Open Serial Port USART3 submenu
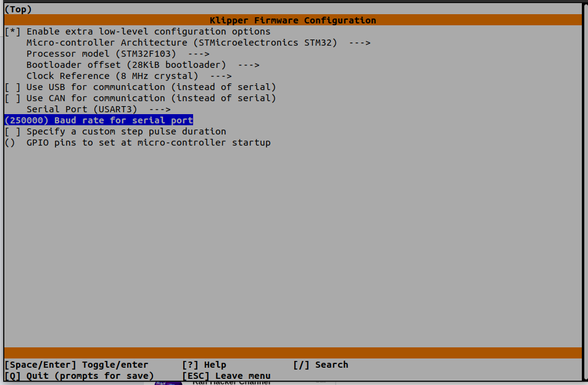Viewport: 588px width, 385px height. pos(98,109)
